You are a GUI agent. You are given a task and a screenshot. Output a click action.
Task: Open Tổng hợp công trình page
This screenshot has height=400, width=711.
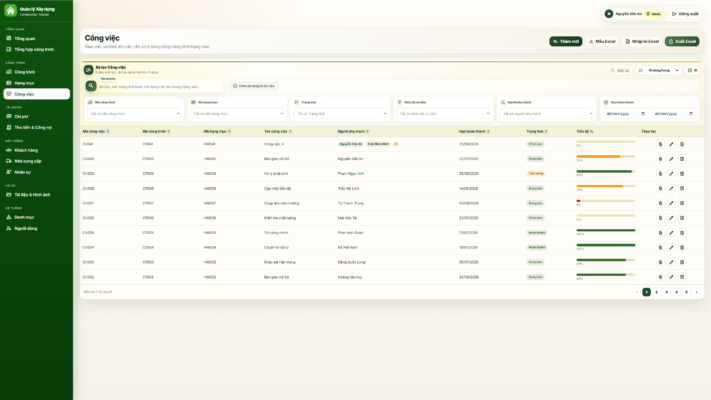[36, 49]
